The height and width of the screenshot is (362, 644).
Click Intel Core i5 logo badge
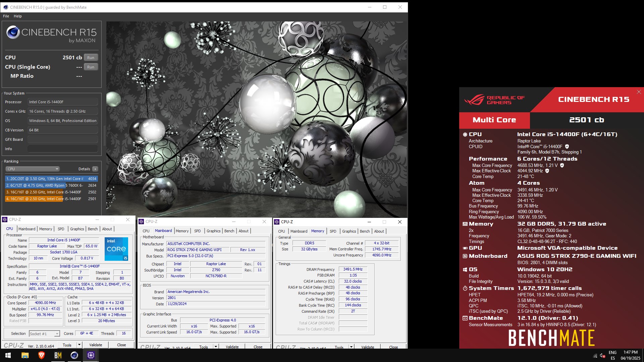pyautogui.click(x=116, y=249)
